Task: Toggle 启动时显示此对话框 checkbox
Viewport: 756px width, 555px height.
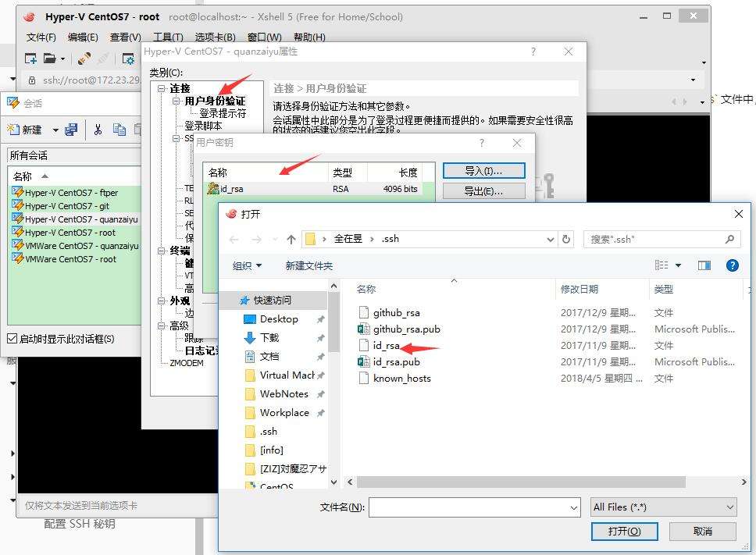Action: (x=12, y=339)
